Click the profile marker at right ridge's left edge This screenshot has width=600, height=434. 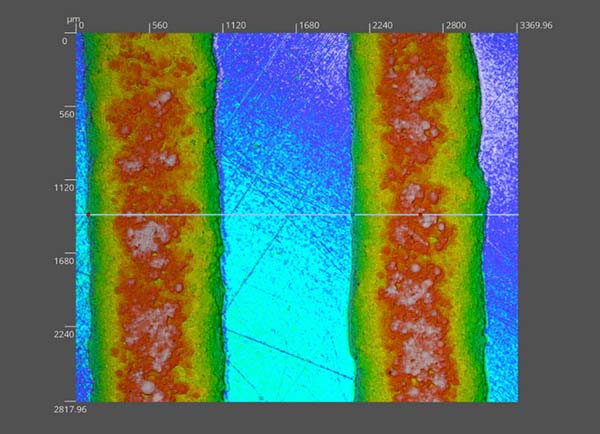(x=352, y=214)
